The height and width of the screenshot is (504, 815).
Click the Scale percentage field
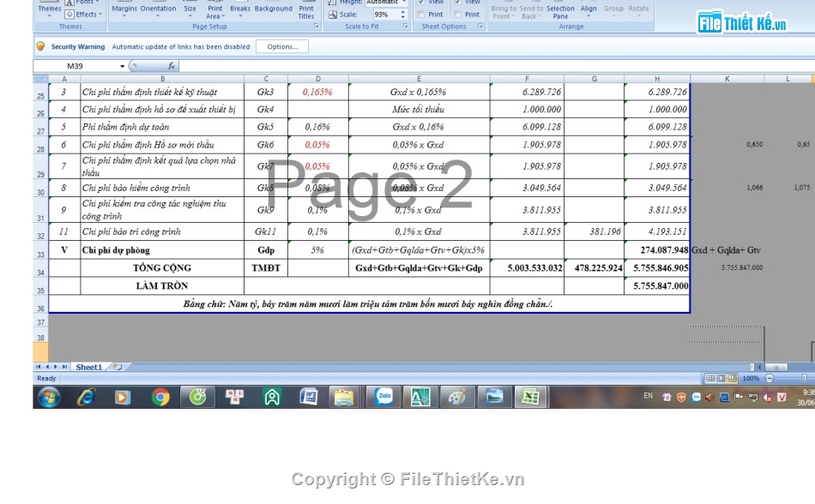[x=386, y=15]
